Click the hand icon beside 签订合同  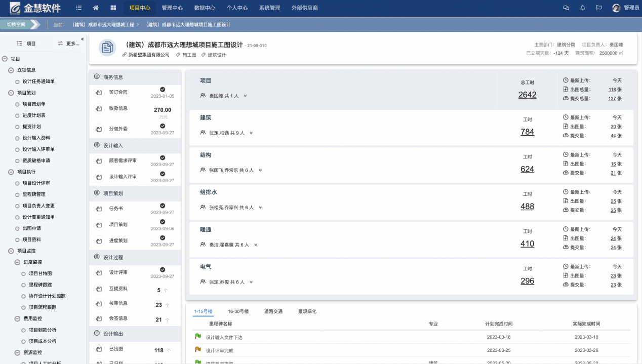click(99, 93)
